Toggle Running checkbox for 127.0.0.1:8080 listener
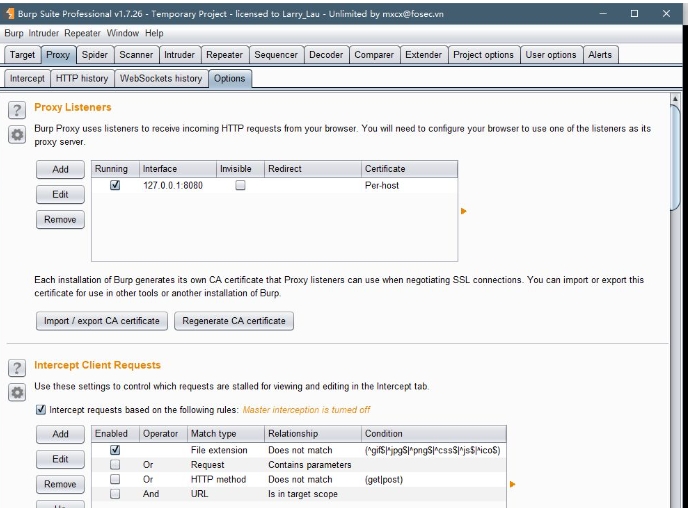The image size is (688, 508). pyautogui.click(x=115, y=185)
